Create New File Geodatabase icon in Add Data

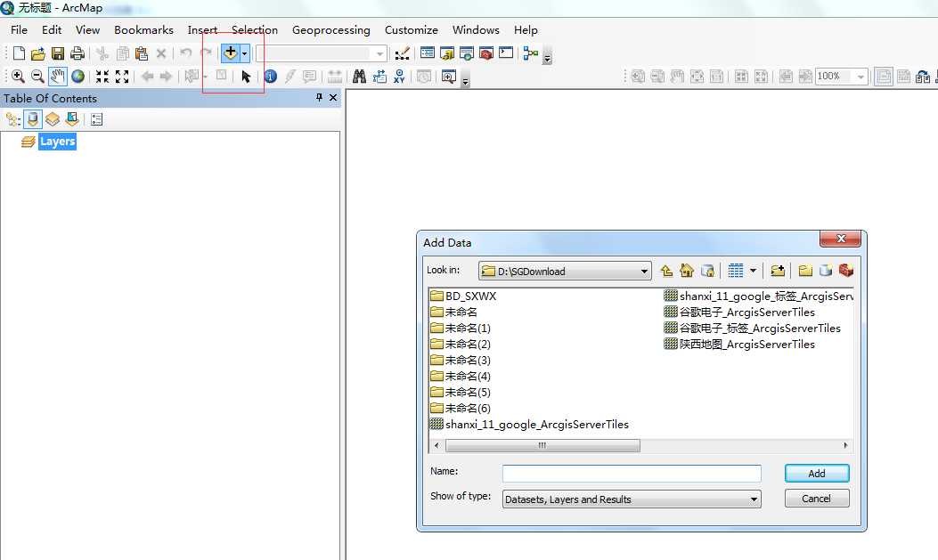[x=826, y=271]
